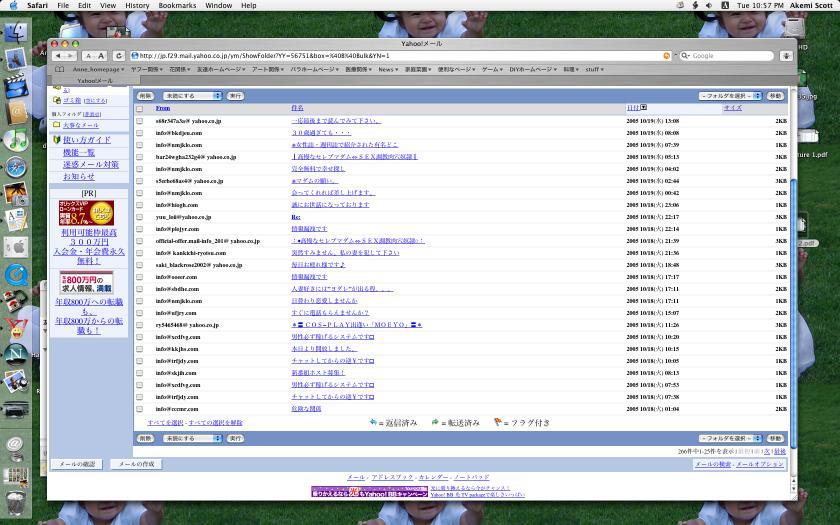Click the folder icon beside 大事なメール

[x=56, y=125]
